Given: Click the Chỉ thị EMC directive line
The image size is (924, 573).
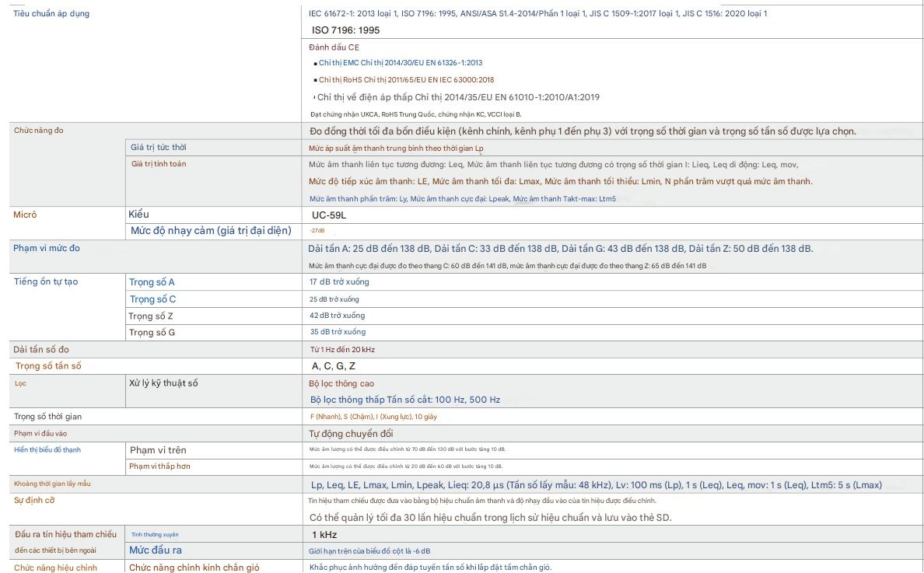Looking at the screenshot, I should (x=400, y=63).
